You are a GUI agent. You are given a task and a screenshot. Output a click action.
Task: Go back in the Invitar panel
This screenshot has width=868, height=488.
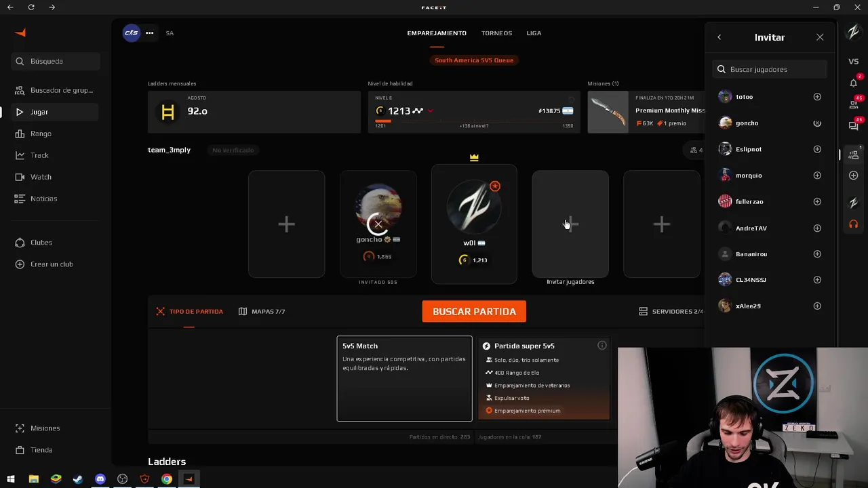pyautogui.click(x=719, y=37)
